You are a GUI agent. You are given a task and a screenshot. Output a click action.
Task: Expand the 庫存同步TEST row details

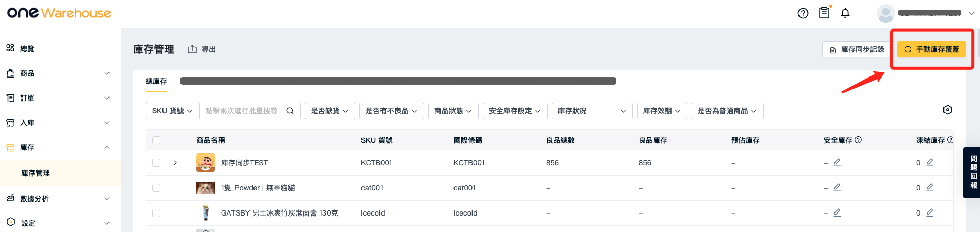pos(175,163)
